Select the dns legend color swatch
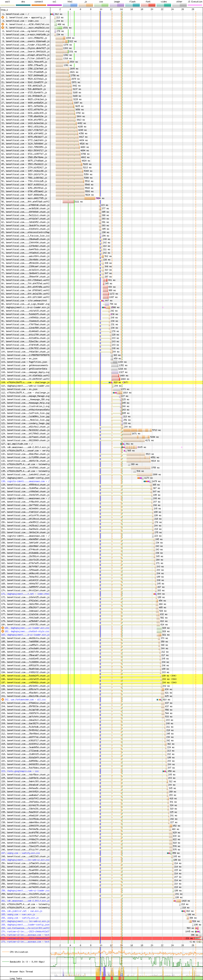Viewport: 203px width, 980px height. (23, 5)
